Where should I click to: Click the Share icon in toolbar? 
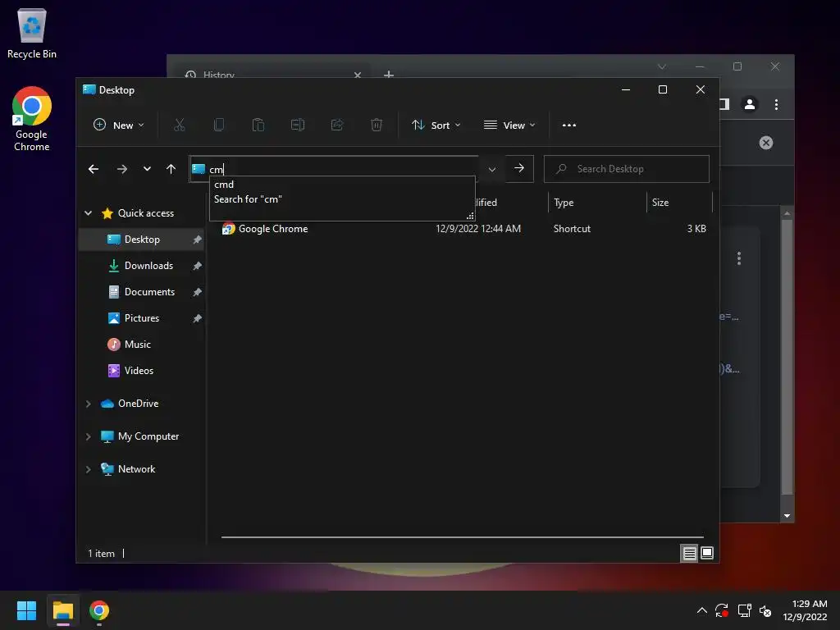337,126
